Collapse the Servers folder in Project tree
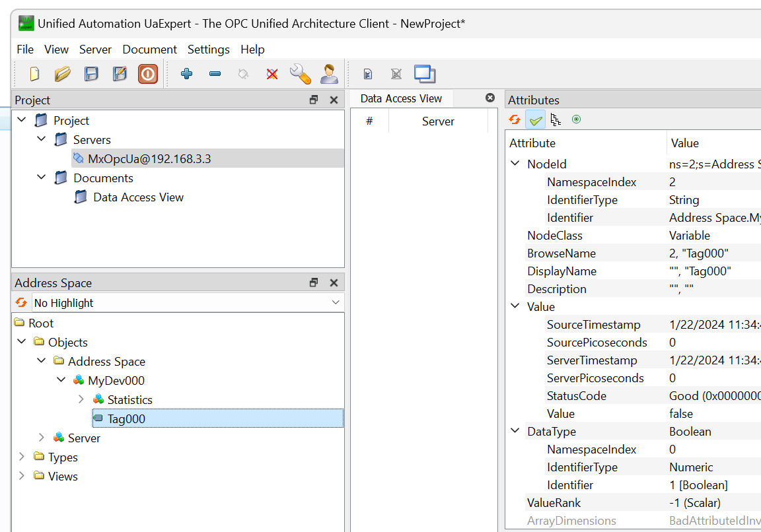 pyautogui.click(x=41, y=139)
